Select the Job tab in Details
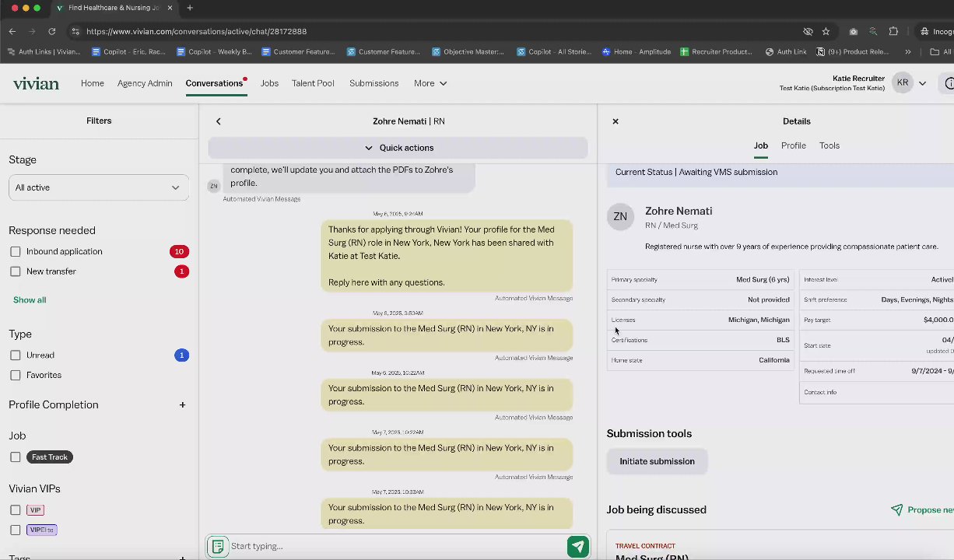Image resolution: width=954 pixels, height=560 pixels. [760, 145]
